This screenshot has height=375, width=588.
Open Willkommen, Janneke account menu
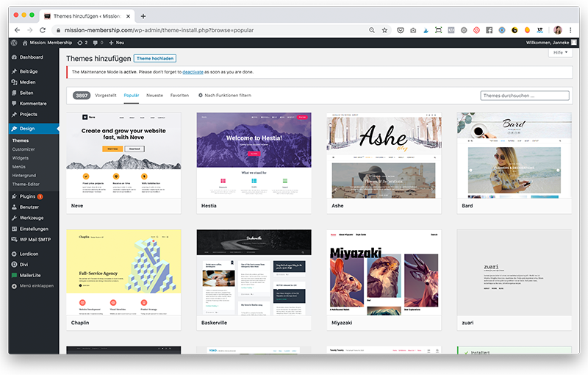click(551, 43)
